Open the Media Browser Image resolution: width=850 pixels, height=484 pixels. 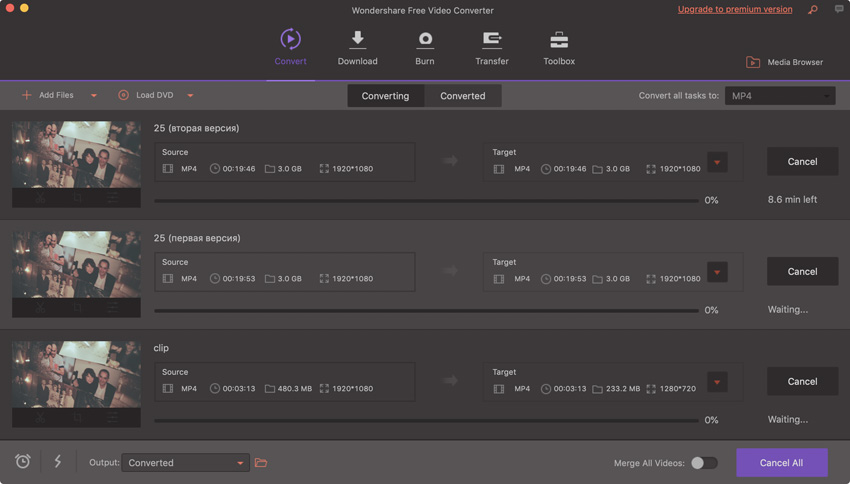784,62
